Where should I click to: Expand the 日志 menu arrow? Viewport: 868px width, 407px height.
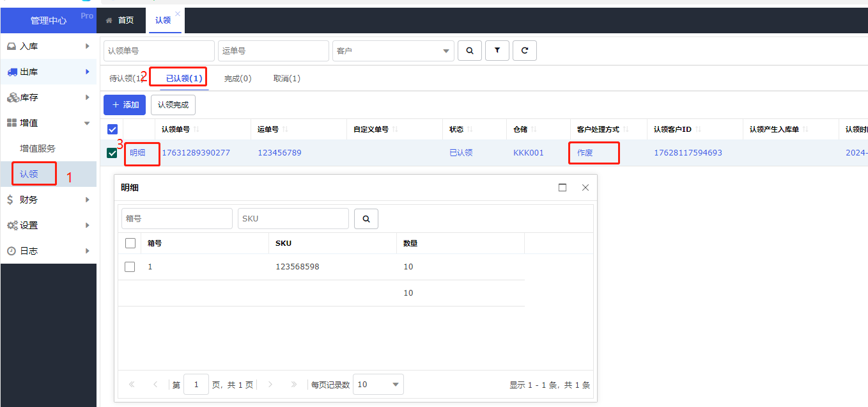click(87, 251)
